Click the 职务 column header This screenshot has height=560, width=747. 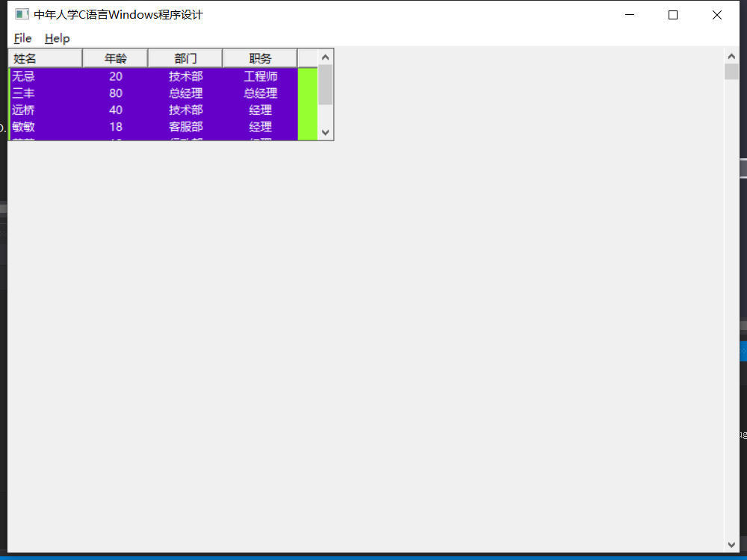click(260, 58)
